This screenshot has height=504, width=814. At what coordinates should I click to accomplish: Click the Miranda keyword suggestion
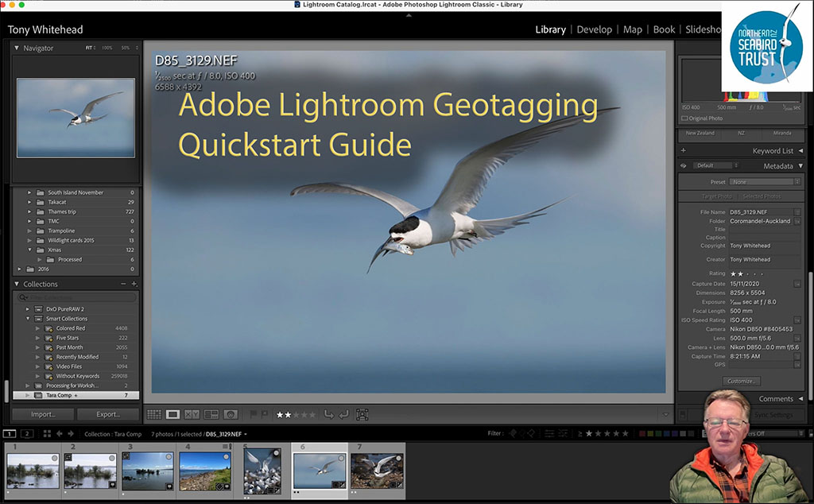[782, 133]
